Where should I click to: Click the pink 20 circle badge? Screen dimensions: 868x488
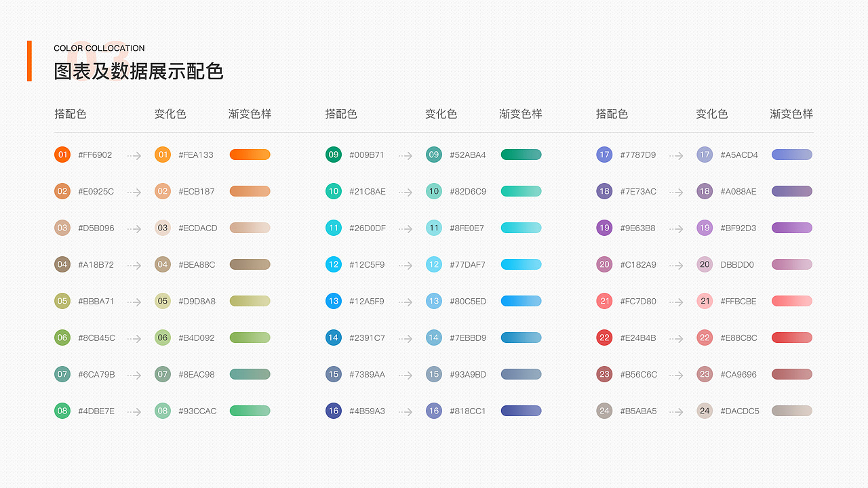[x=604, y=264]
